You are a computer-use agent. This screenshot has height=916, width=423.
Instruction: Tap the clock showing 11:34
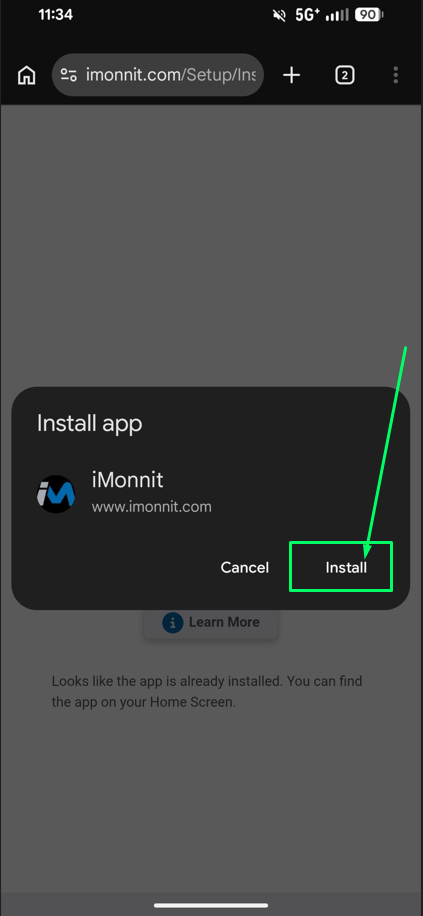coord(56,15)
